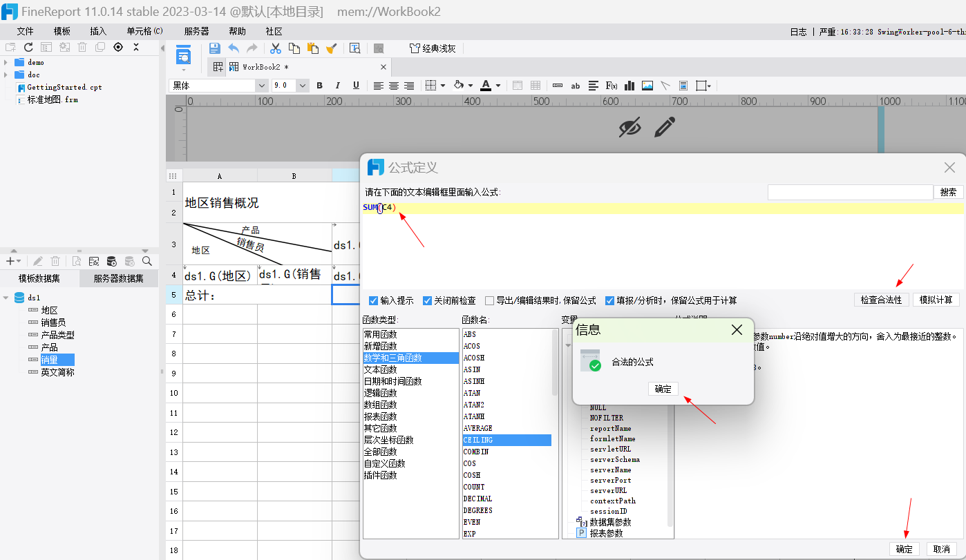Toggle the 关闭前检查 checkbox
Viewport: 966px width, 560px height.
(x=427, y=300)
